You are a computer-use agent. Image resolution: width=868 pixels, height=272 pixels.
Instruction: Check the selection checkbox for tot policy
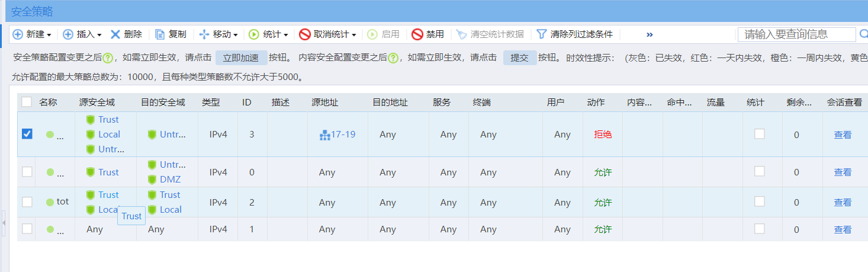pos(27,201)
